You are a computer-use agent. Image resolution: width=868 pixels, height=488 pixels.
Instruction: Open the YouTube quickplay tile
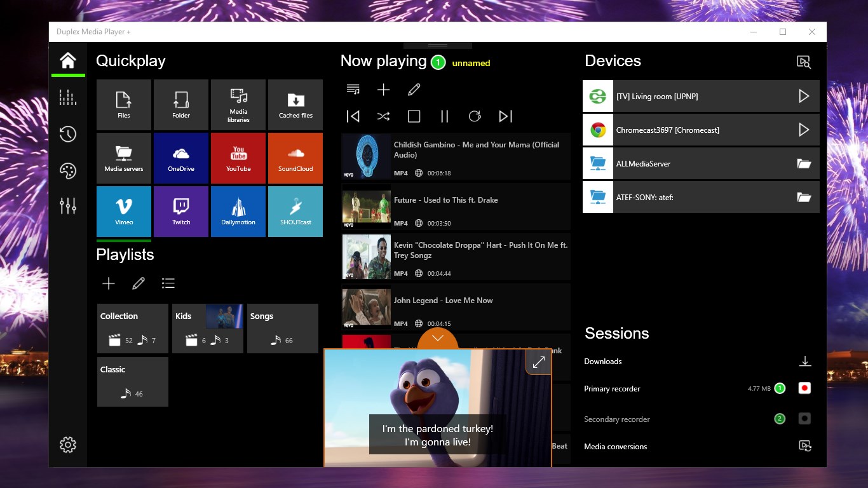click(x=238, y=158)
